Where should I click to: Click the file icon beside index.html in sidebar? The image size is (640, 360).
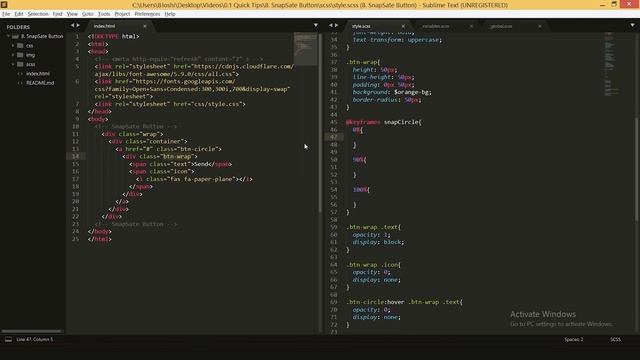pos(20,74)
